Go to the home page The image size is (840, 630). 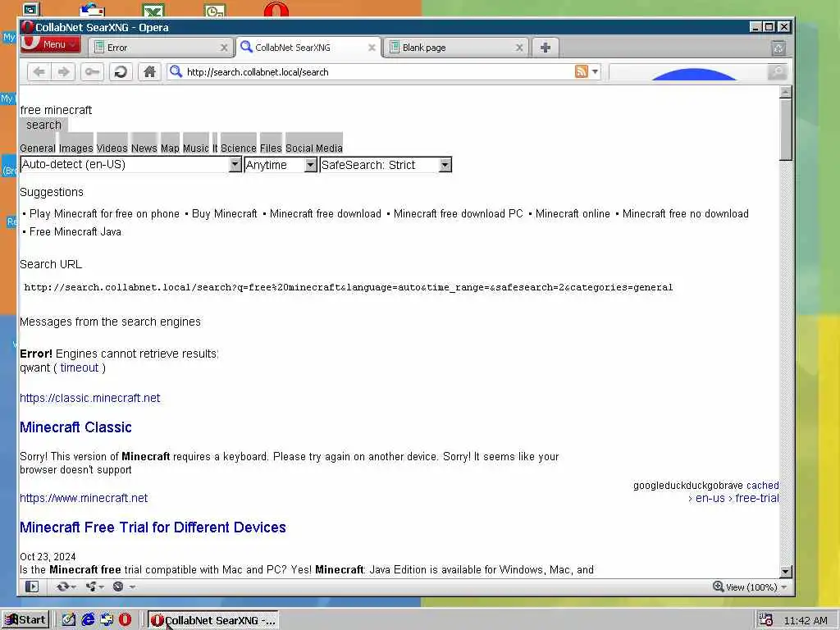149,72
